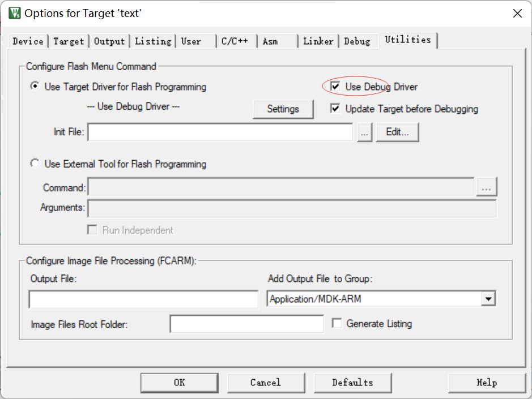The width and height of the screenshot is (532, 399).
Task: Click the Image Files Root Folder field
Action: pyautogui.click(x=246, y=324)
